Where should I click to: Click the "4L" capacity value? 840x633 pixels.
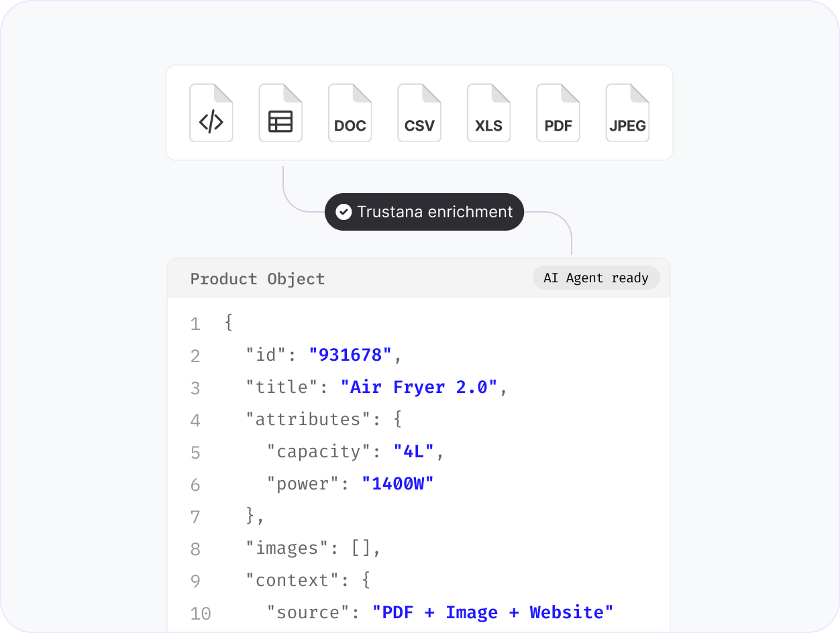tap(414, 451)
